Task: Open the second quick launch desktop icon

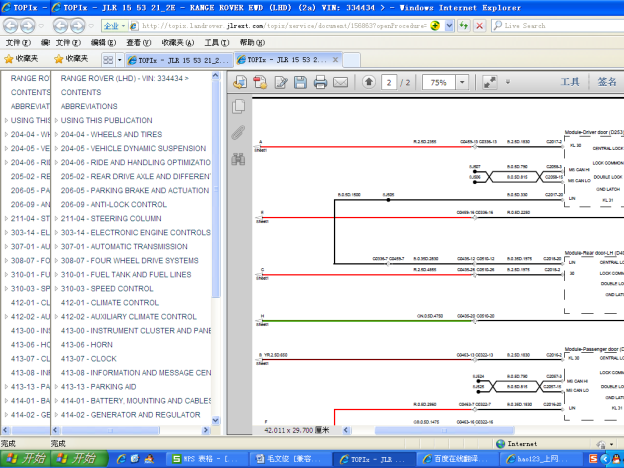Action: (x=135, y=459)
